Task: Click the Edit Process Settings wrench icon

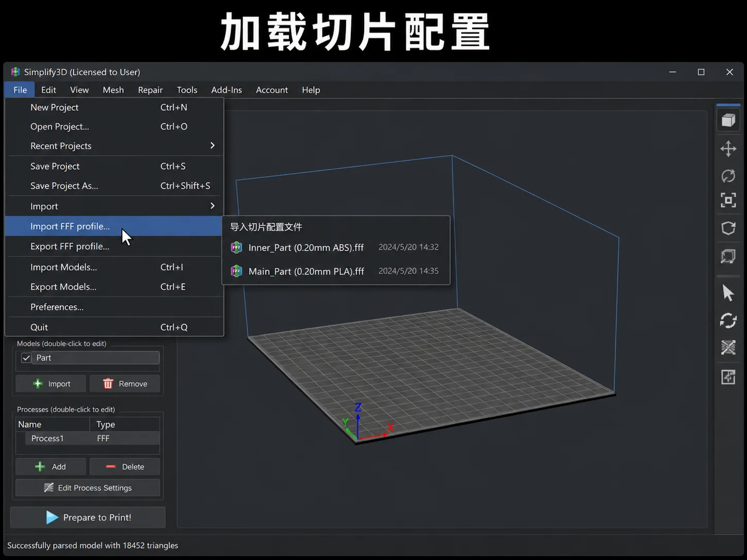Action: (x=48, y=488)
